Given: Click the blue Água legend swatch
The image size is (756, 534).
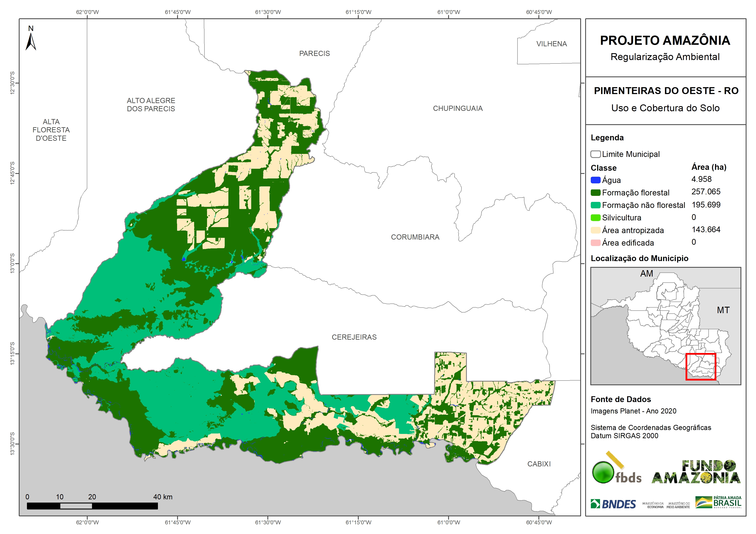Looking at the screenshot, I should pos(595,180).
